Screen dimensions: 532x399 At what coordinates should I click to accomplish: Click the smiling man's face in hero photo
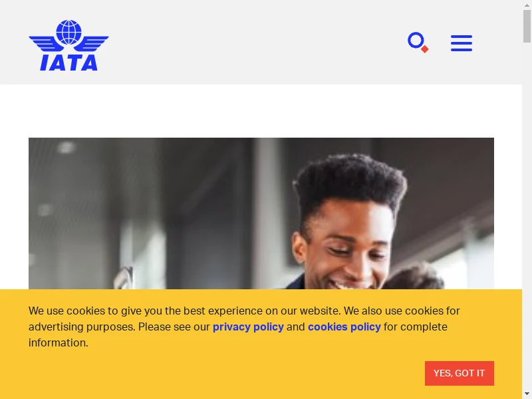pyautogui.click(x=350, y=246)
